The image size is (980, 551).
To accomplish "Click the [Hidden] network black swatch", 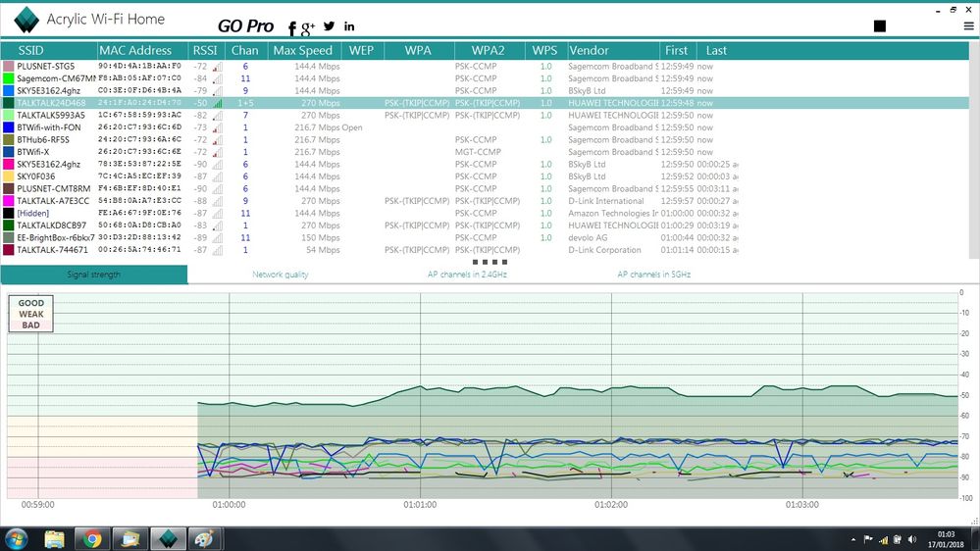I will pos(8,213).
